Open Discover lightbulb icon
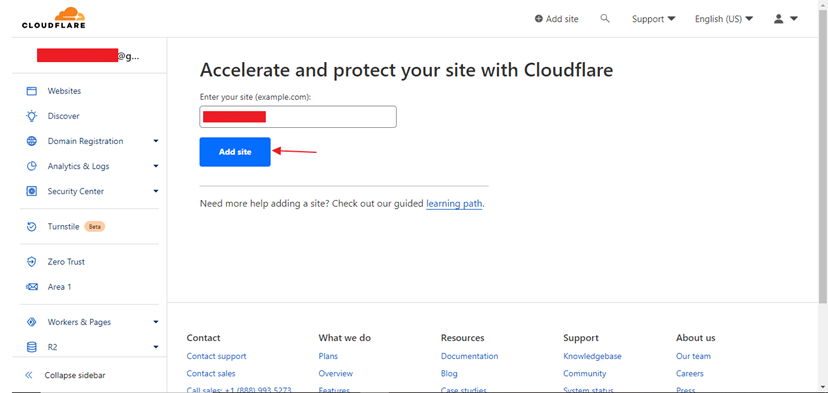The image size is (828, 393). 32,116
